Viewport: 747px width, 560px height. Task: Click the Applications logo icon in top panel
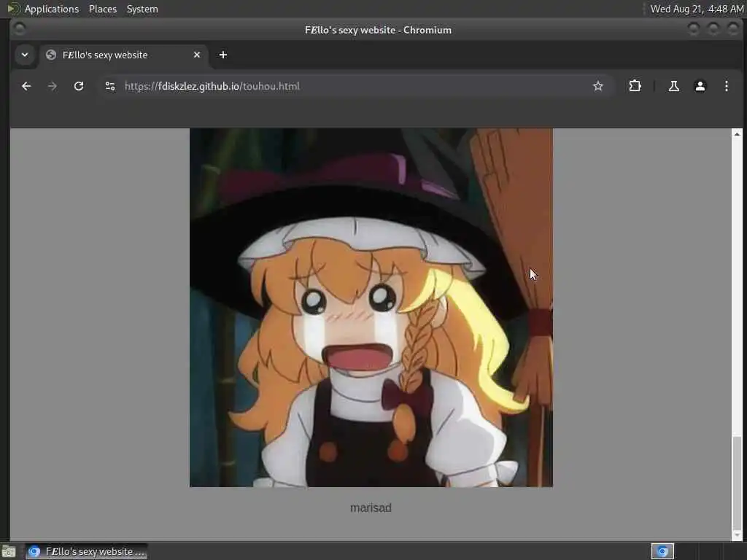tap(13, 9)
